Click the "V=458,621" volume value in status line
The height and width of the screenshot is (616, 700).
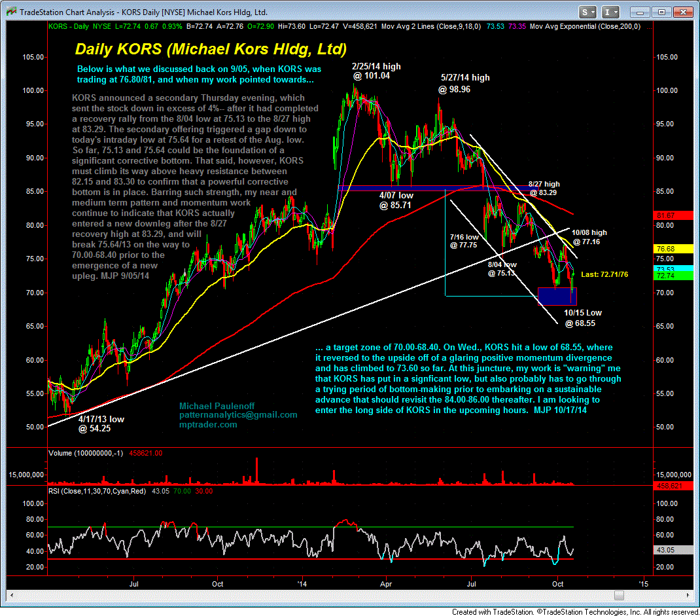[360, 26]
